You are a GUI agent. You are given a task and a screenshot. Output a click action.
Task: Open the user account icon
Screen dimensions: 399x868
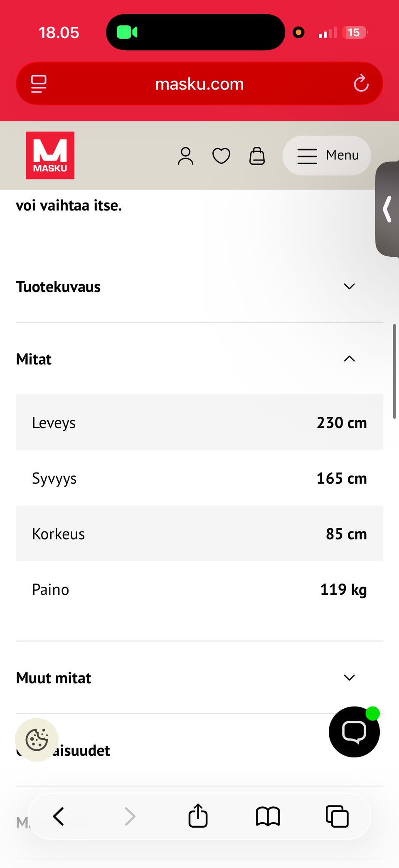[185, 156]
